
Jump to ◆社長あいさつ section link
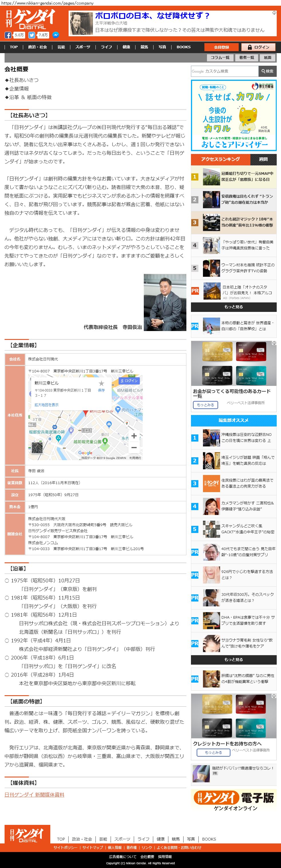(x=22, y=80)
